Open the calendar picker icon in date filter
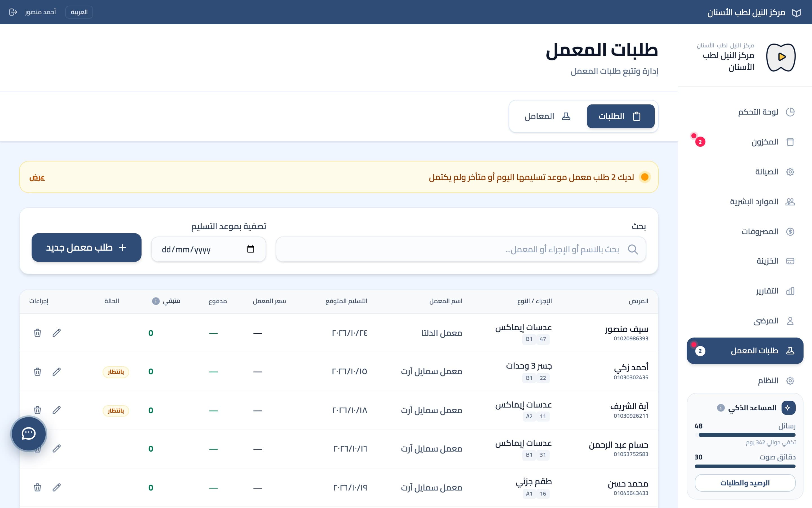 [250, 249]
